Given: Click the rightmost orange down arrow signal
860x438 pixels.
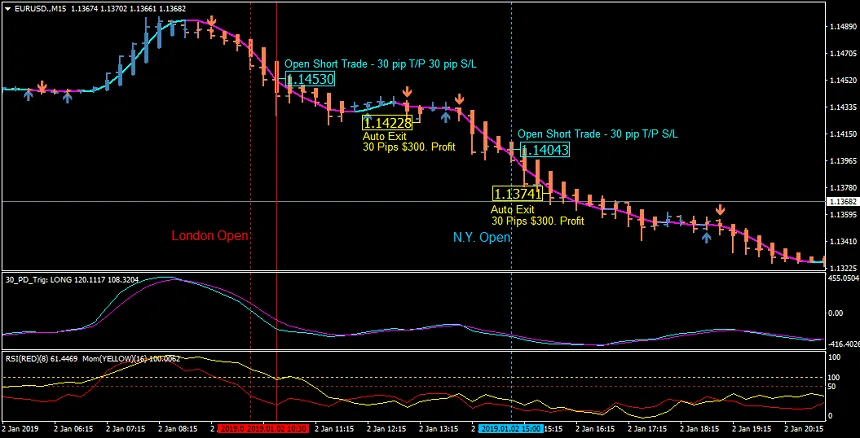Looking at the screenshot, I should coord(720,211).
